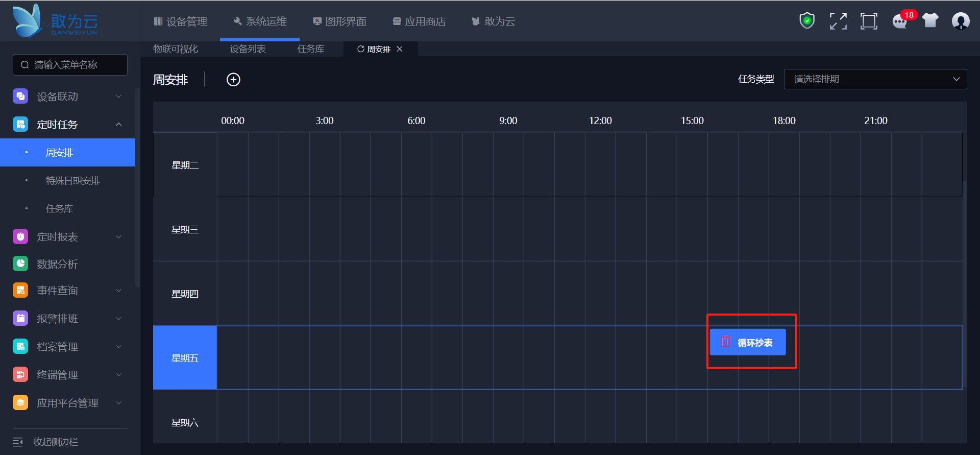Open the 图形界面 top menu

point(339,21)
